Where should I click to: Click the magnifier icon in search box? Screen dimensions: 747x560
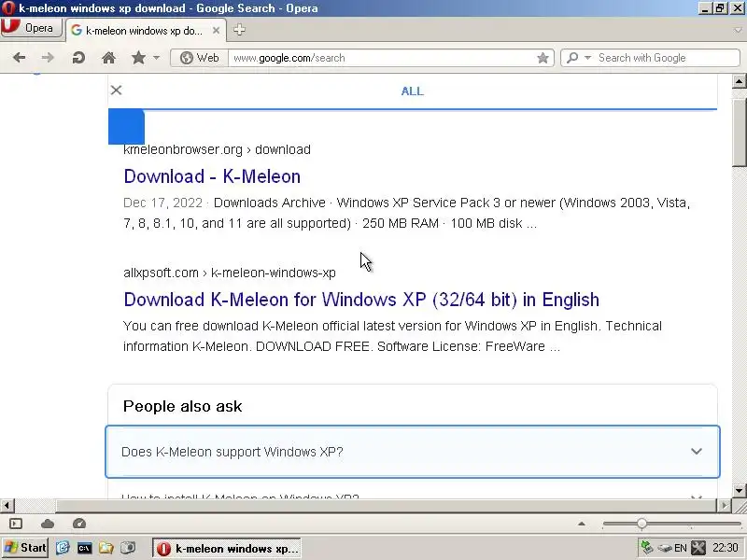[x=572, y=58]
